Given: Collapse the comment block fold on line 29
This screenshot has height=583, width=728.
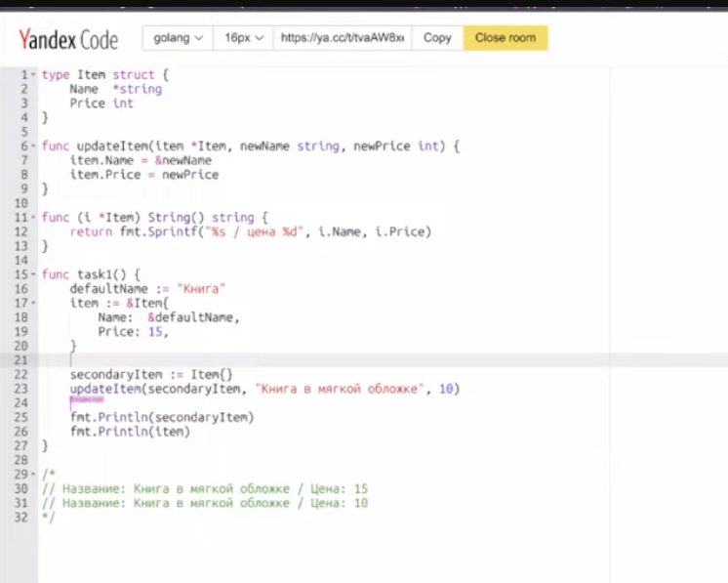Looking at the screenshot, I should 33,475.
